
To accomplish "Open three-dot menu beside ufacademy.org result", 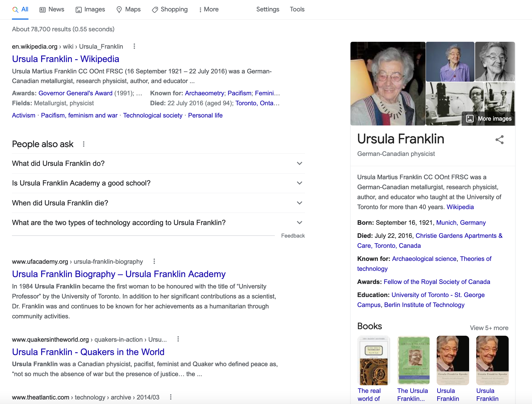I will (154, 261).
